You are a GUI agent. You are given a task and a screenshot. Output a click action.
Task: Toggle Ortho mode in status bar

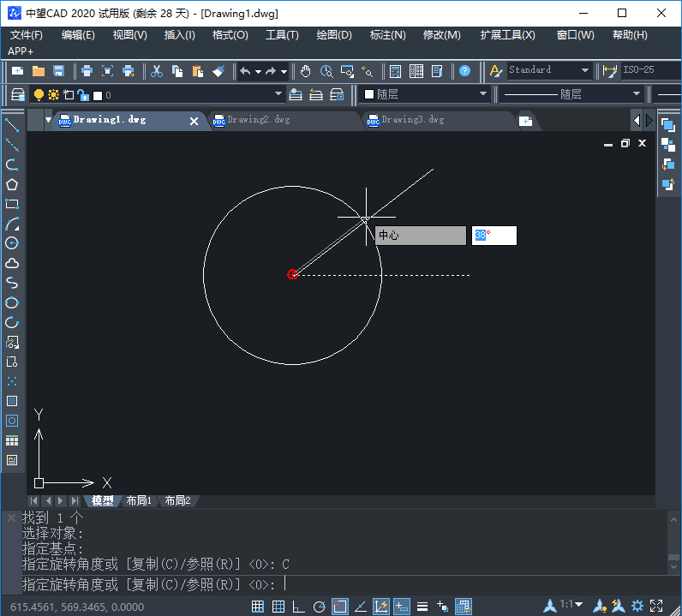[298, 607]
